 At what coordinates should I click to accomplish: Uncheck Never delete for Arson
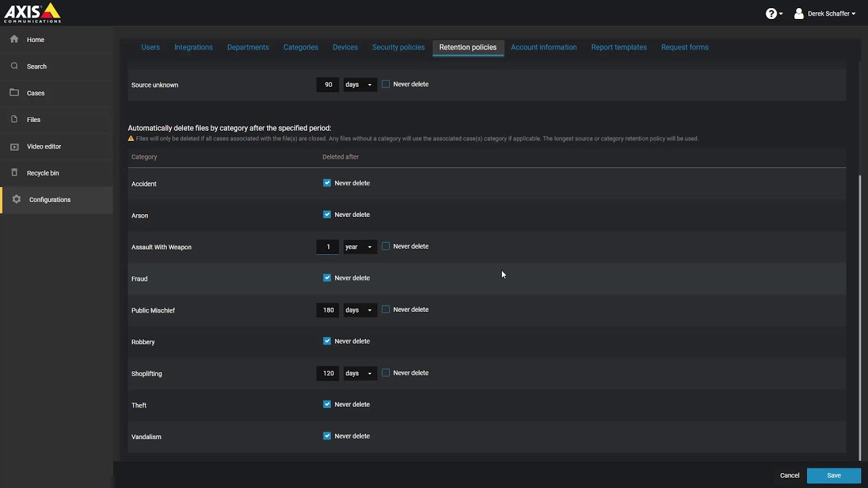coord(327,215)
